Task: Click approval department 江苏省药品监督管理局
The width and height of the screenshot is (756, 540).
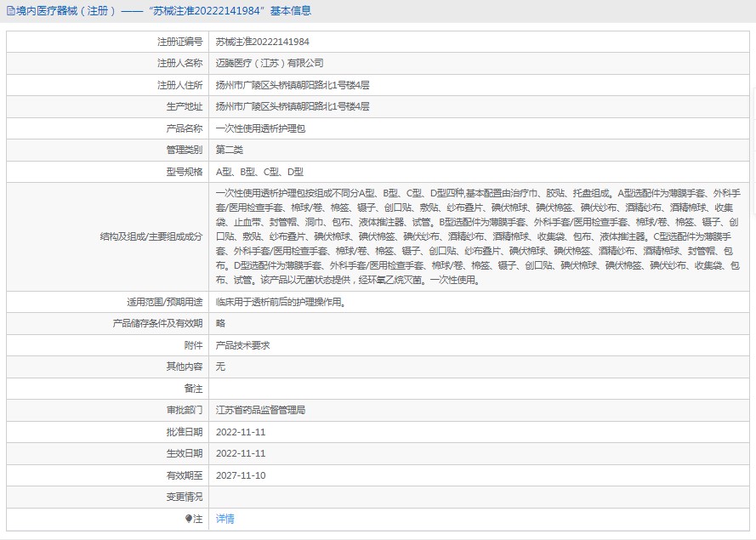Action: coord(260,410)
